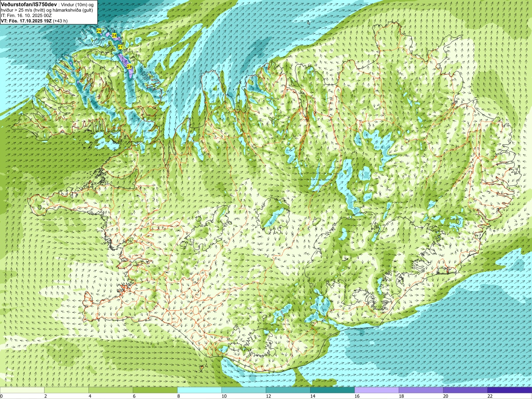Select the 12–14 m/s teal legend swatch

(x=288, y=390)
